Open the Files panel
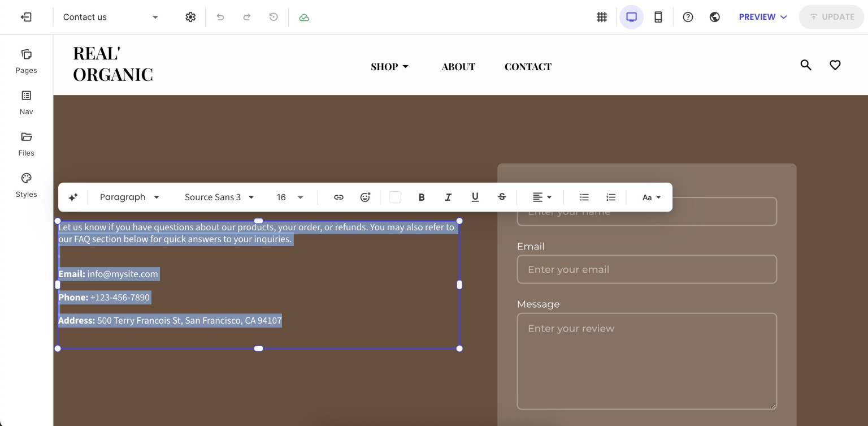The width and height of the screenshot is (868, 426). point(27,144)
